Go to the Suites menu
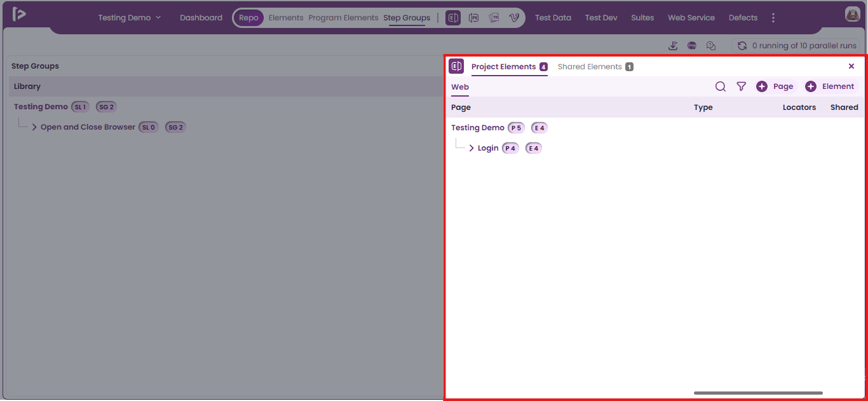Image resolution: width=868 pixels, height=401 pixels. pyautogui.click(x=642, y=18)
